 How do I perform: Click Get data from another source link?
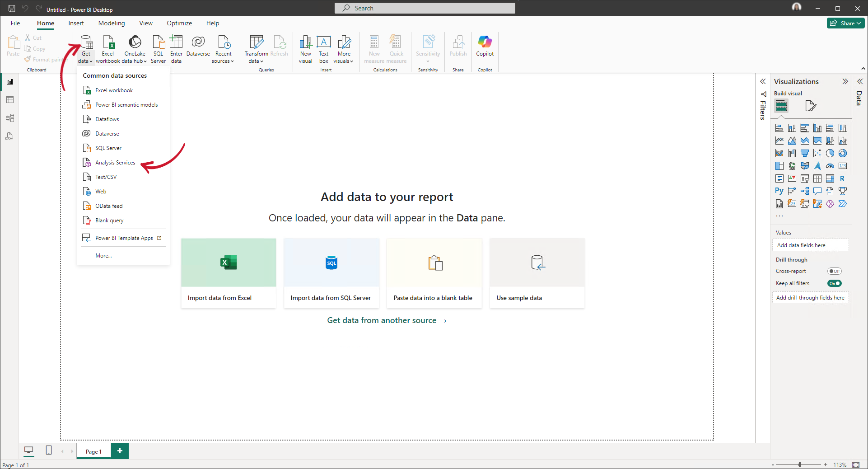(x=387, y=320)
